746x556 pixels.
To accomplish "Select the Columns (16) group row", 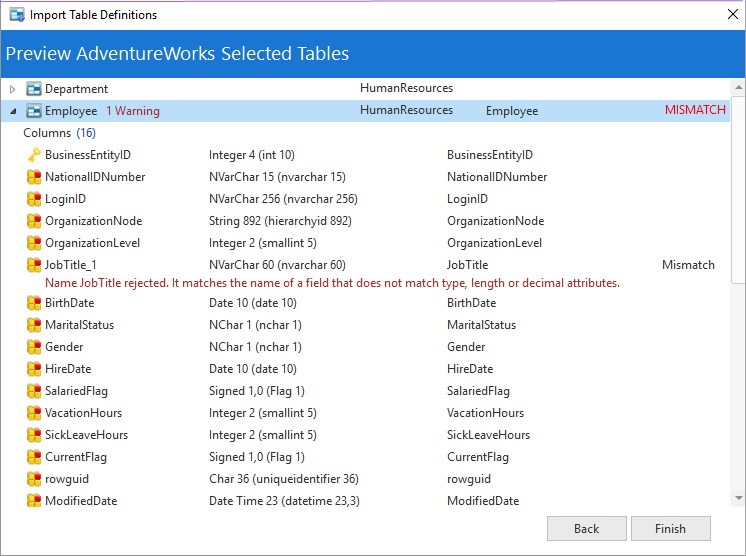I will (59, 133).
